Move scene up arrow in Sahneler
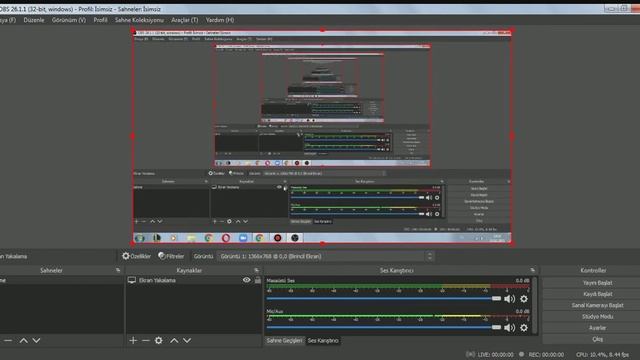640x360 pixels. (24, 340)
